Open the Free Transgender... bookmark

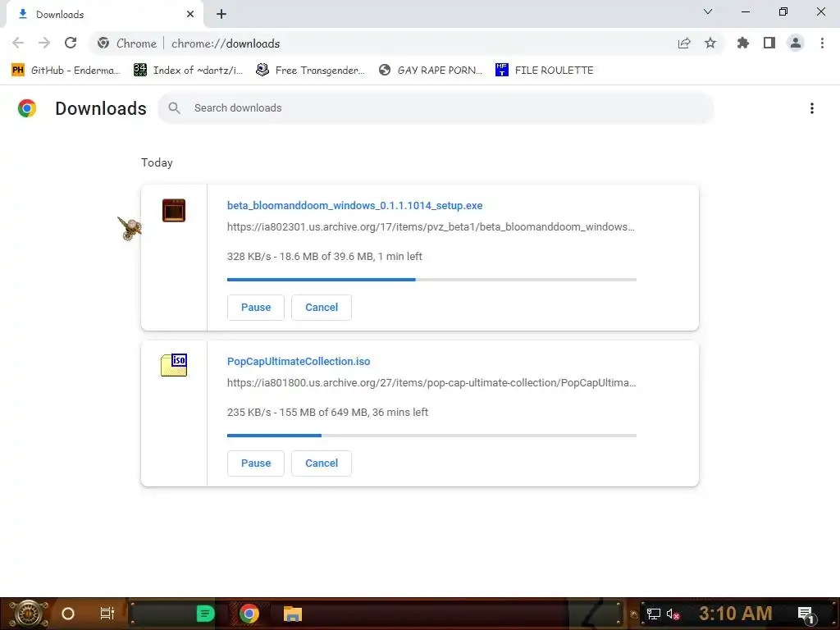click(310, 71)
